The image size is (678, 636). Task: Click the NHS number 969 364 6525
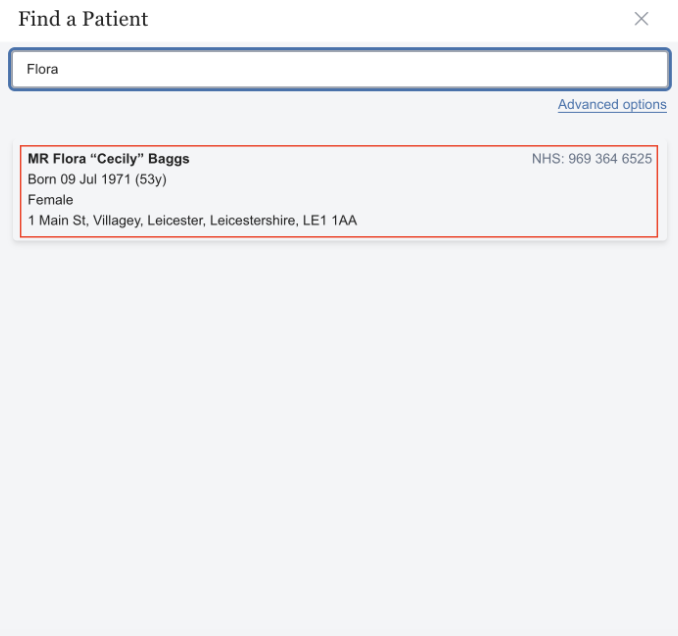(610, 159)
